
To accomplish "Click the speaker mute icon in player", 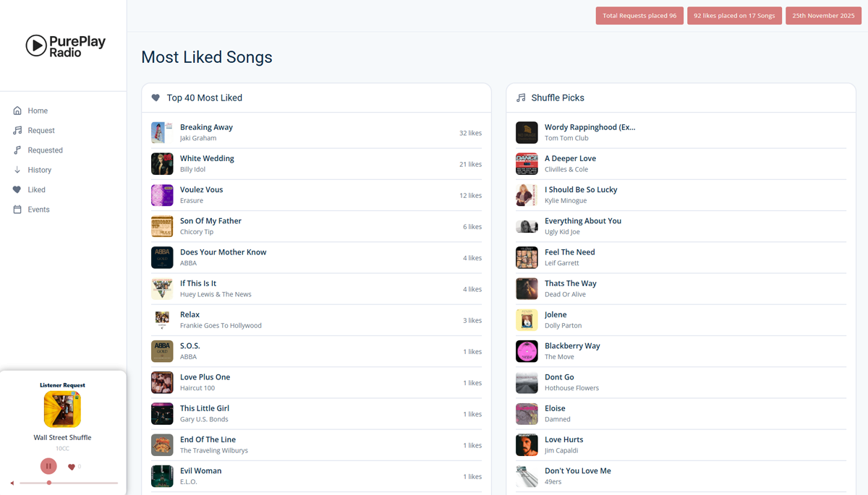I will [x=12, y=483].
